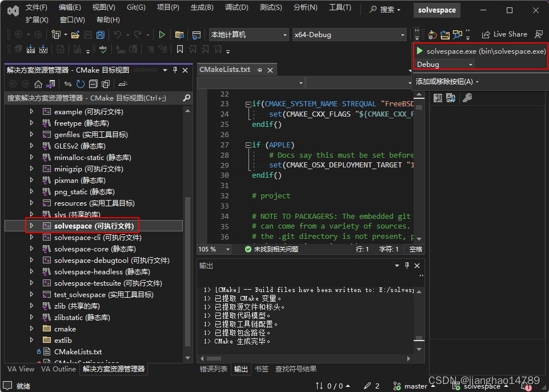
Task: Toggle auto-hide pin on Solution Explorer panel
Action: pyautogui.click(x=175, y=70)
